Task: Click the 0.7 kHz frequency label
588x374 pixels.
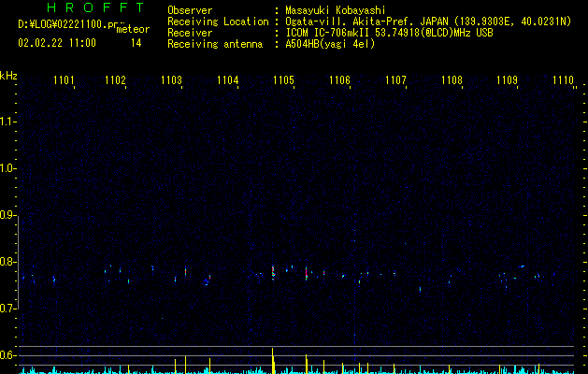Action: pyautogui.click(x=7, y=309)
